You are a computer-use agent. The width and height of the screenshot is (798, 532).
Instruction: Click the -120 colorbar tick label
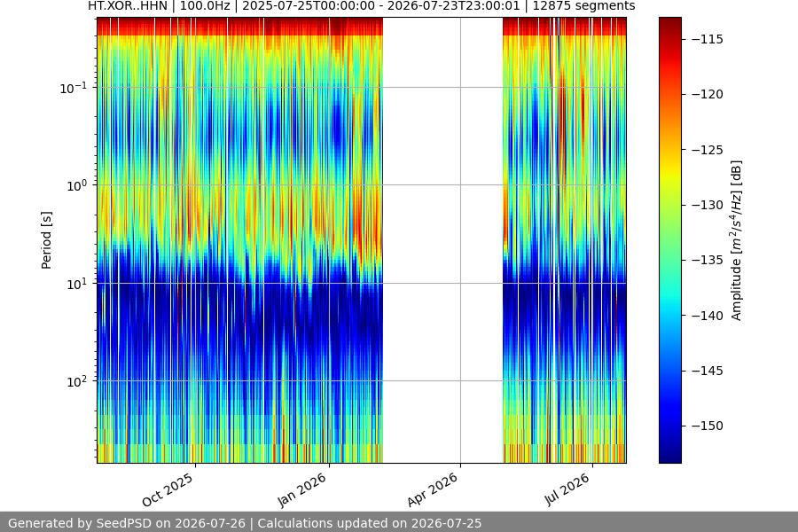[x=708, y=94]
